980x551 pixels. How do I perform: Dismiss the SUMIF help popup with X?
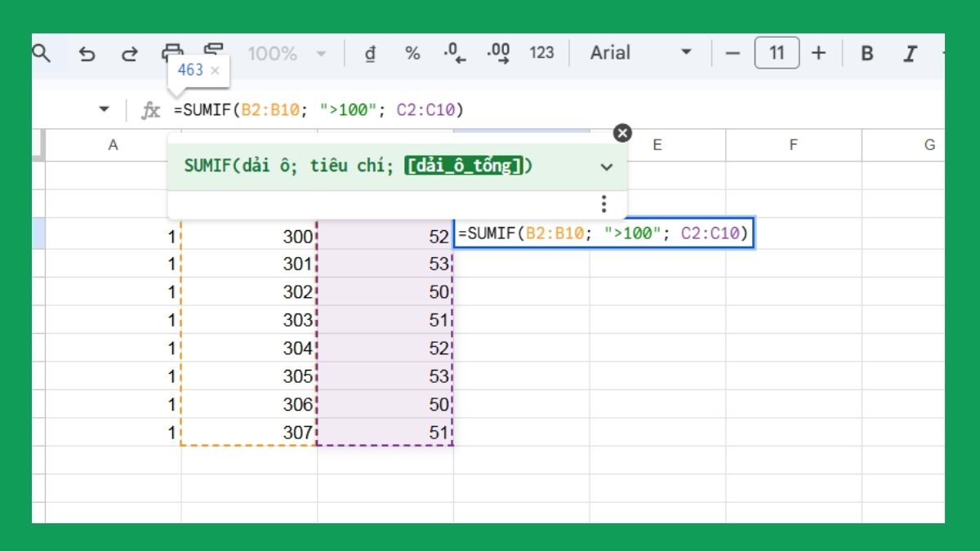(623, 132)
